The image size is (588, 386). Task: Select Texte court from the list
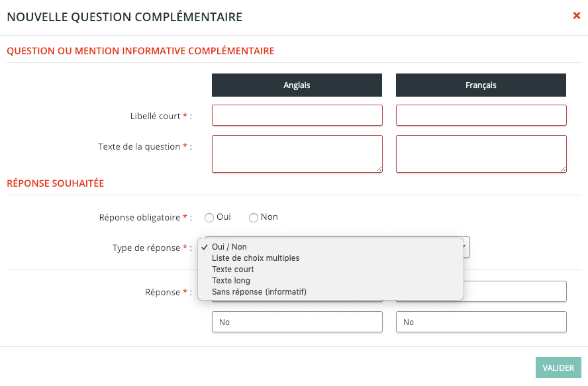click(x=233, y=269)
